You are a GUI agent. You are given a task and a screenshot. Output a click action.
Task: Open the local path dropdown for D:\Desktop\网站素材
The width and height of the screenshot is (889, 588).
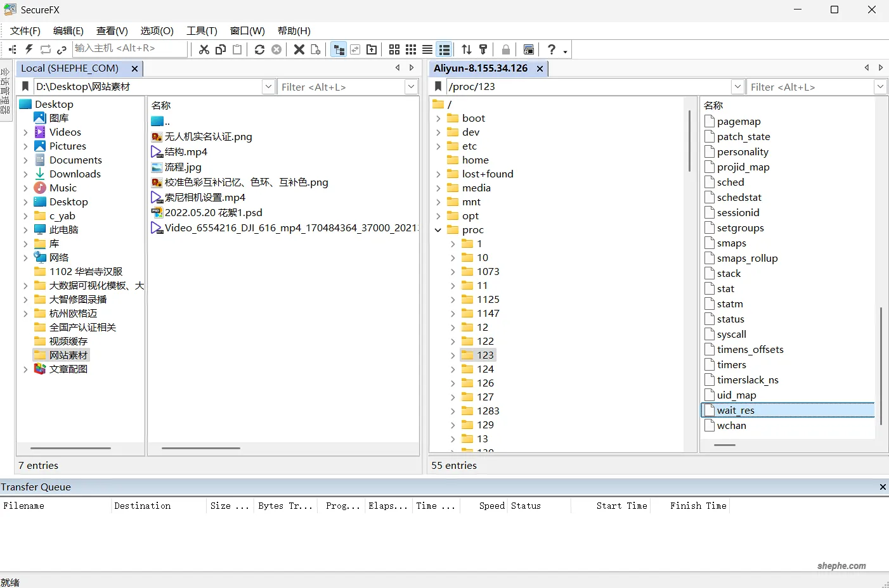268,87
